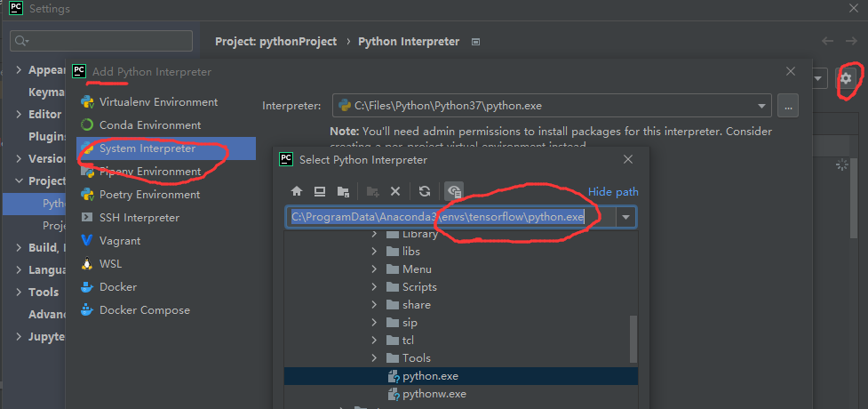This screenshot has width=868, height=409.
Task: Close the Add Python Interpreter dialog
Action: click(x=791, y=71)
